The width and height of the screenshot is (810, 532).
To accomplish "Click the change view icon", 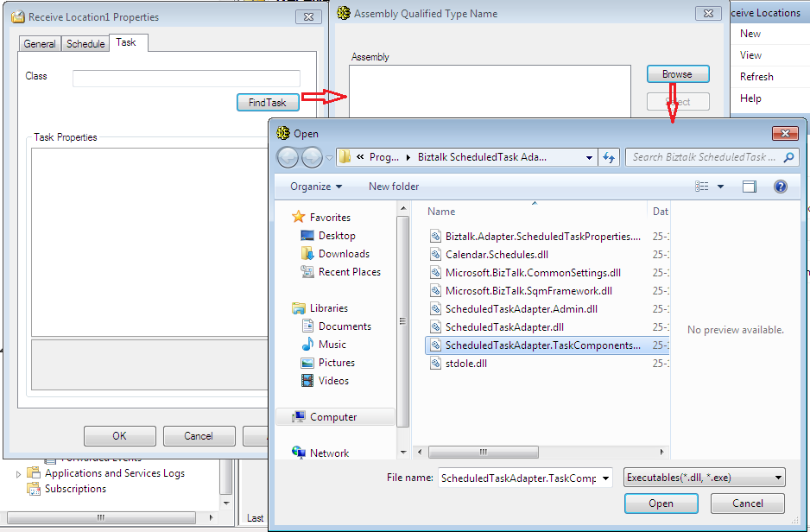I will 701,187.
